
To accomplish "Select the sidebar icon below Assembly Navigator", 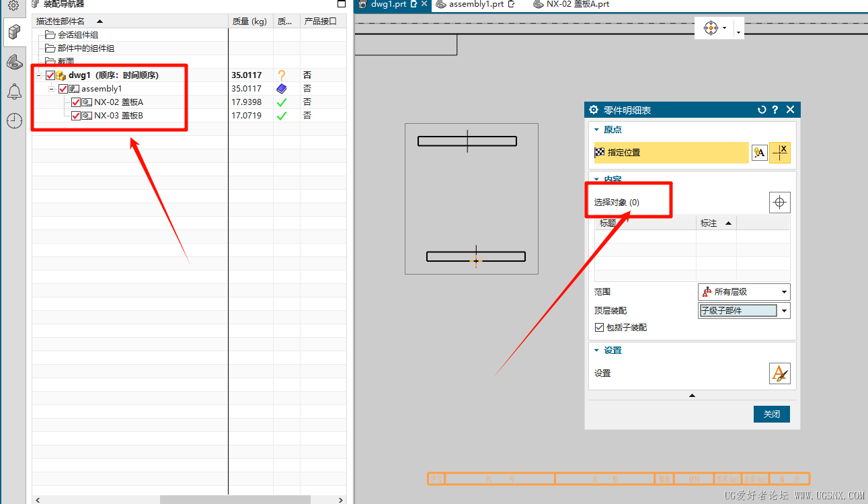I will [14, 63].
